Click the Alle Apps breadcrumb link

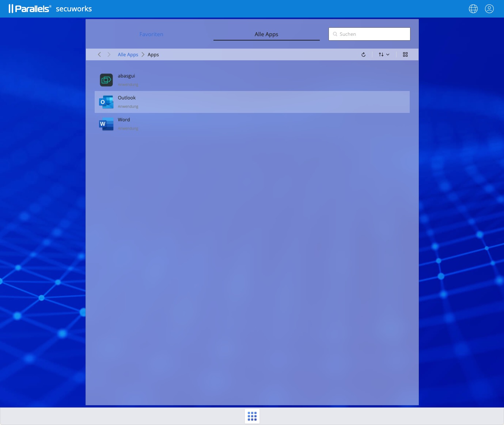(128, 54)
